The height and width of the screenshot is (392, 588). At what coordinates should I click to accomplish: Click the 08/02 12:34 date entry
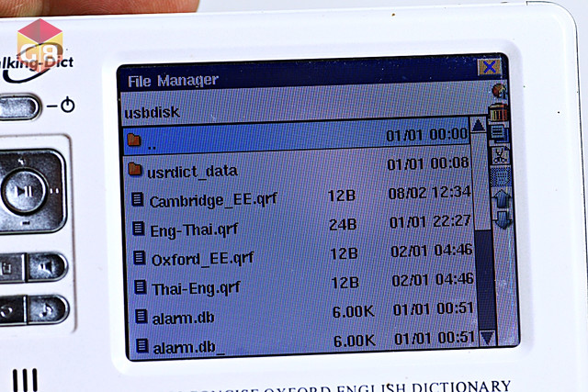[x=429, y=193]
